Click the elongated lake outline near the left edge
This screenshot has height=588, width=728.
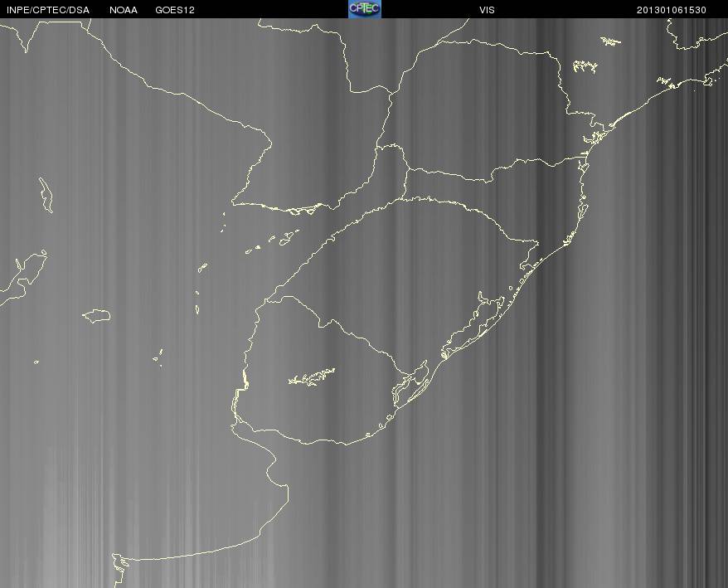[x=46, y=194]
